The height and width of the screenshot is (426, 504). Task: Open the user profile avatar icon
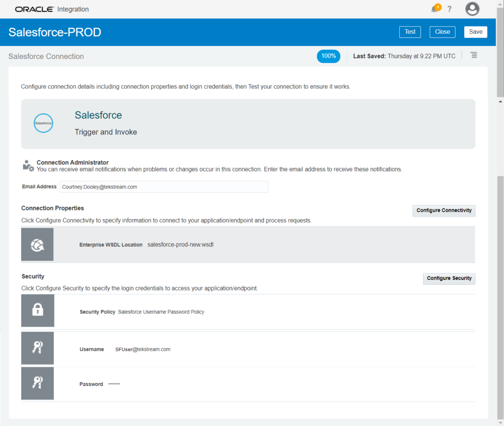pos(472,8)
